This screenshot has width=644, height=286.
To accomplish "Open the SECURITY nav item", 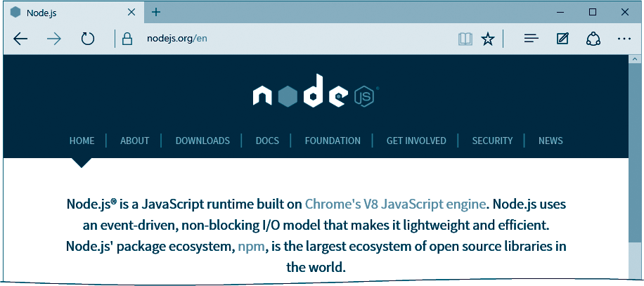I will 492,141.
